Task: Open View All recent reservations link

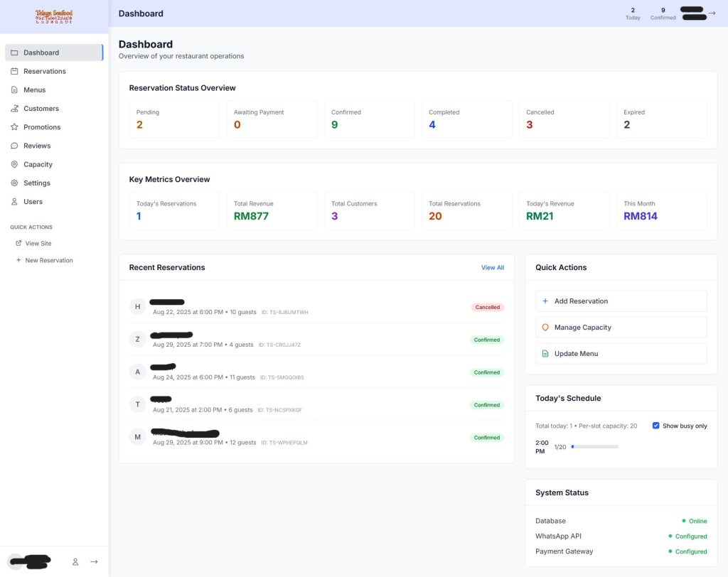Action: 492,268
